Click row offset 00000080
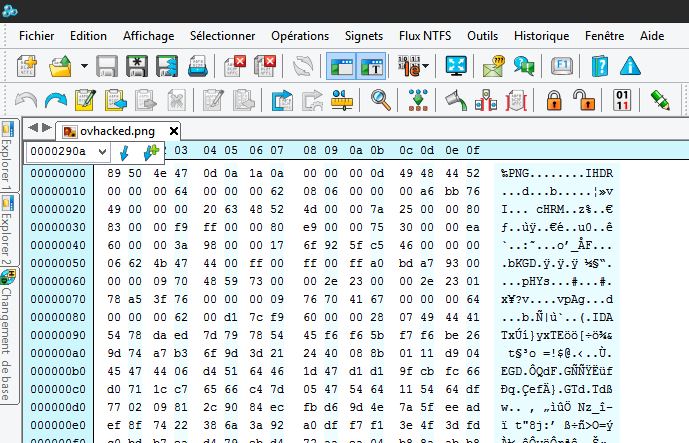Screen dimensions: 689x443 58,317
